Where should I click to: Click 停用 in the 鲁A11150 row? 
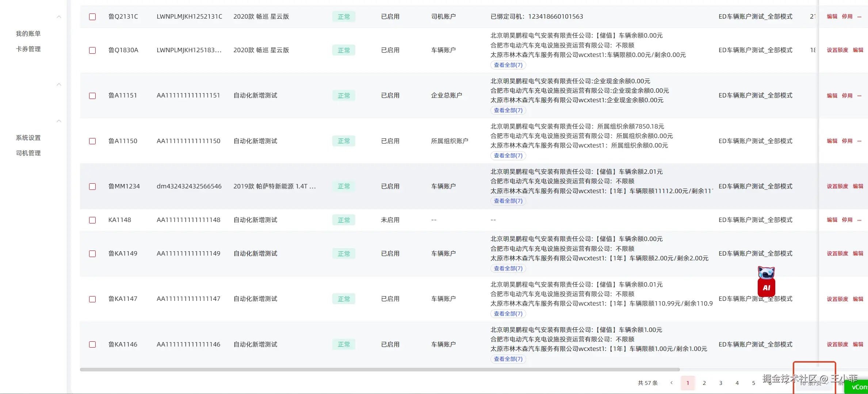pos(847,141)
